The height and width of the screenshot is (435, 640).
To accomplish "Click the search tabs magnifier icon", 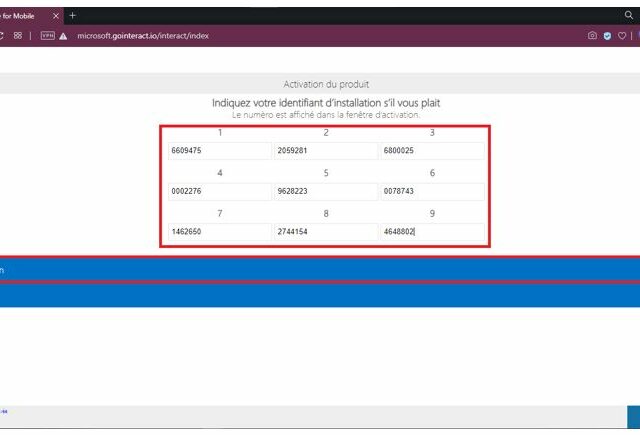I will tap(629, 15).
